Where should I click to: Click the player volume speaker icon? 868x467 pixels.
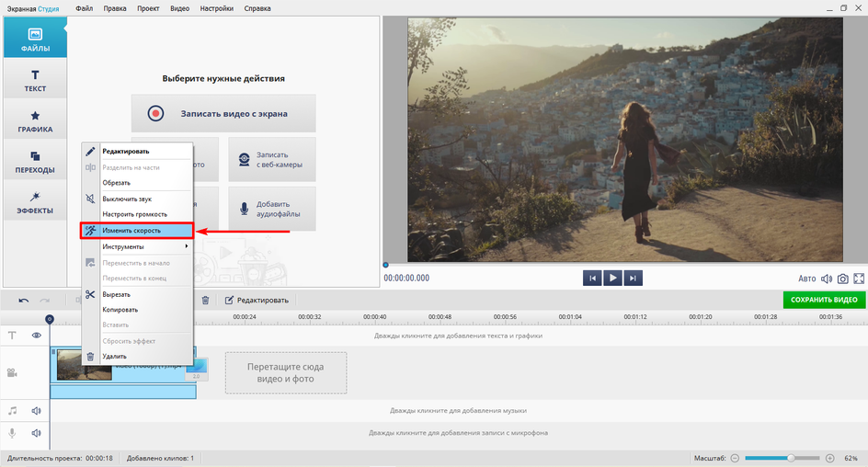[826, 279]
